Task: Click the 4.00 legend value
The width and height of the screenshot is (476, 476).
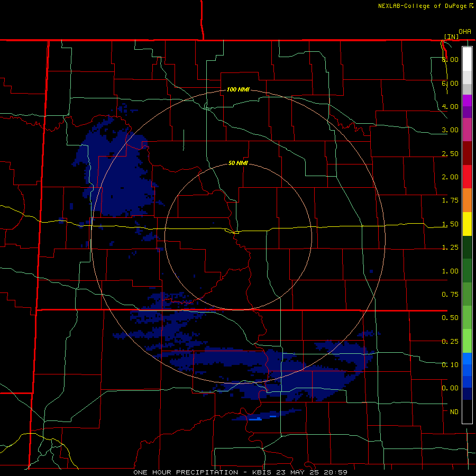Action: pos(450,106)
